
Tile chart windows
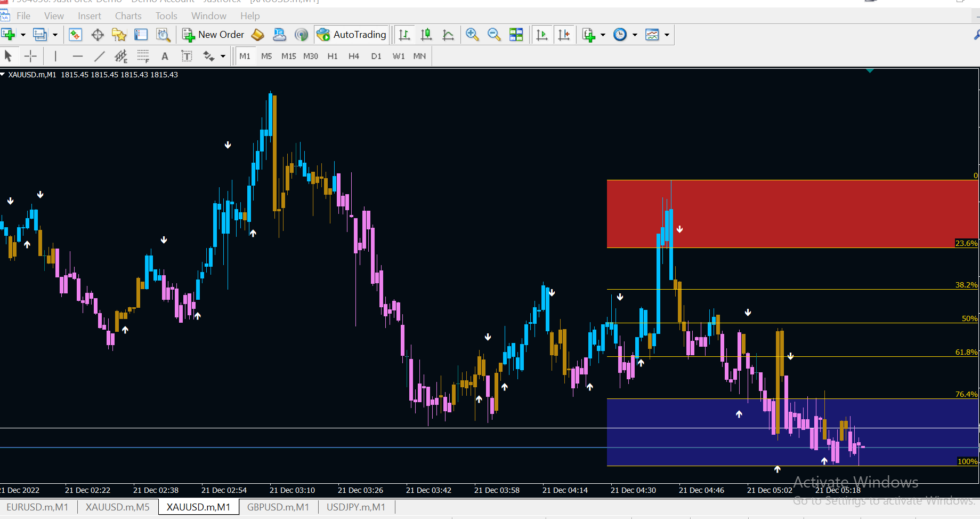pyautogui.click(x=516, y=35)
